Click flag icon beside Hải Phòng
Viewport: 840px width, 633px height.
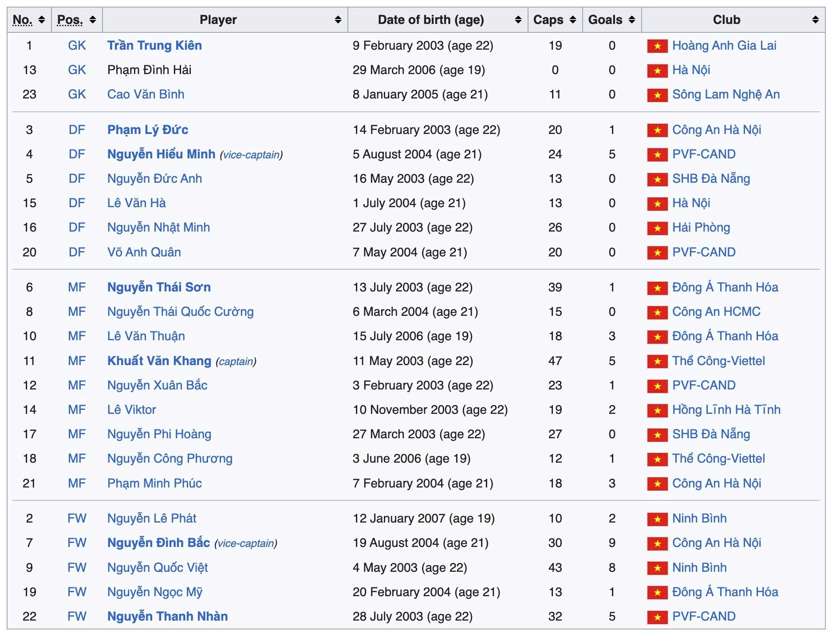pyautogui.click(x=657, y=228)
